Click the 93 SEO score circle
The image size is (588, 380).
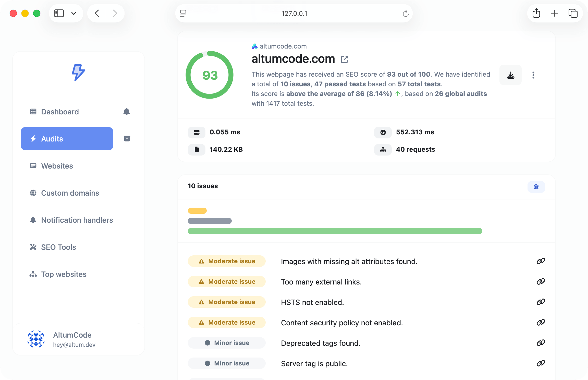(210, 75)
